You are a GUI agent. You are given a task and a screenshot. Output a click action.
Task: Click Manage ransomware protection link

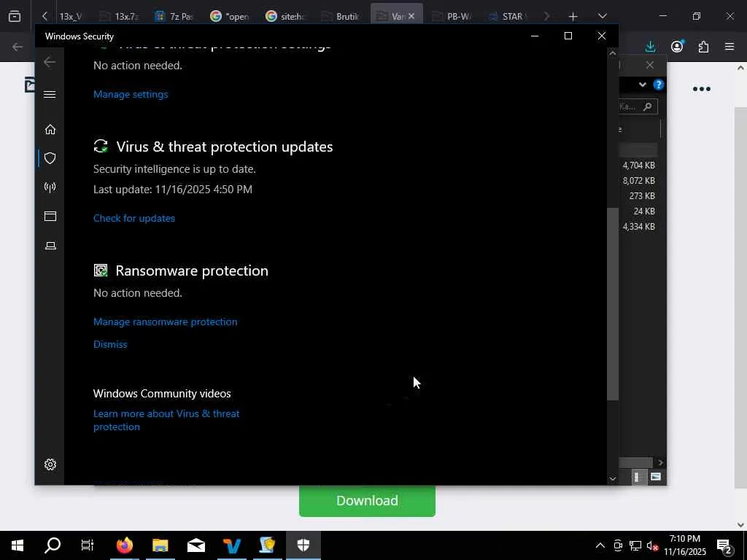[x=166, y=322]
